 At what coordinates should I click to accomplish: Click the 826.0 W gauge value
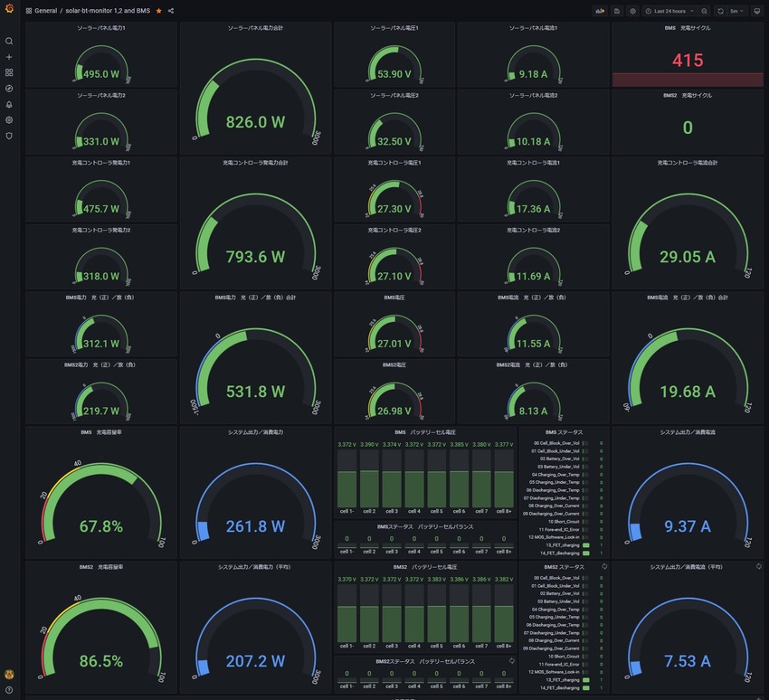255,122
